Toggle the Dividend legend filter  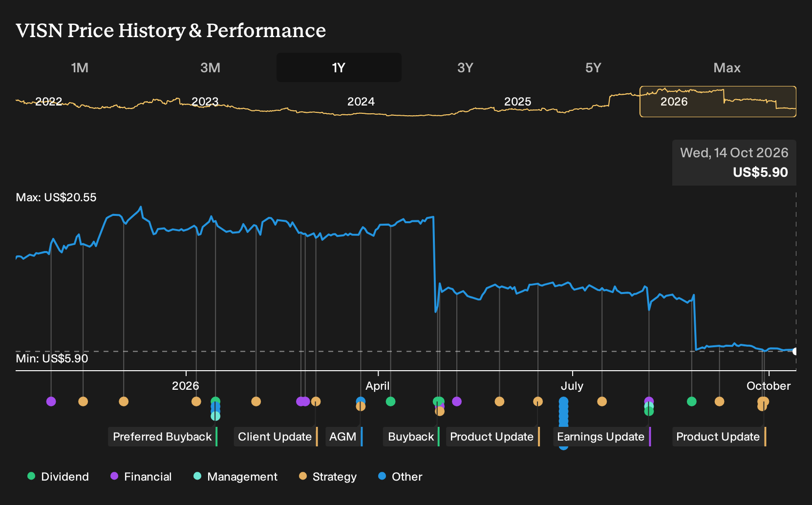58,477
